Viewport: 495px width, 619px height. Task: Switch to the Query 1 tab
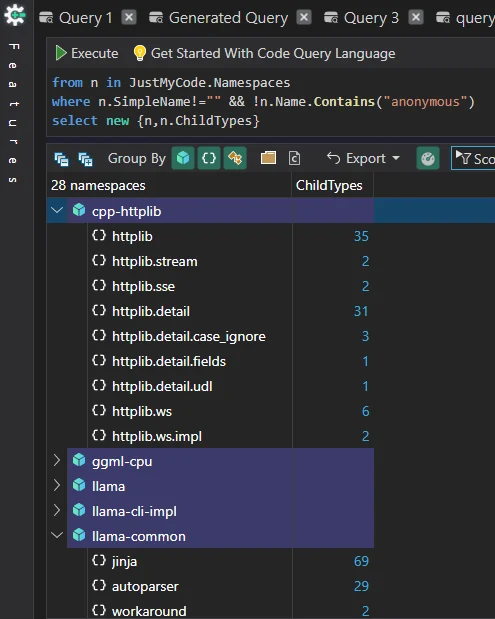click(x=86, y=18)
